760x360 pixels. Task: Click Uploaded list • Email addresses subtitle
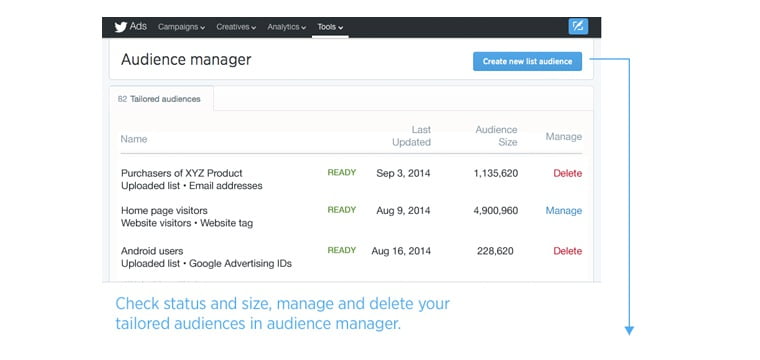pos(192,186)
